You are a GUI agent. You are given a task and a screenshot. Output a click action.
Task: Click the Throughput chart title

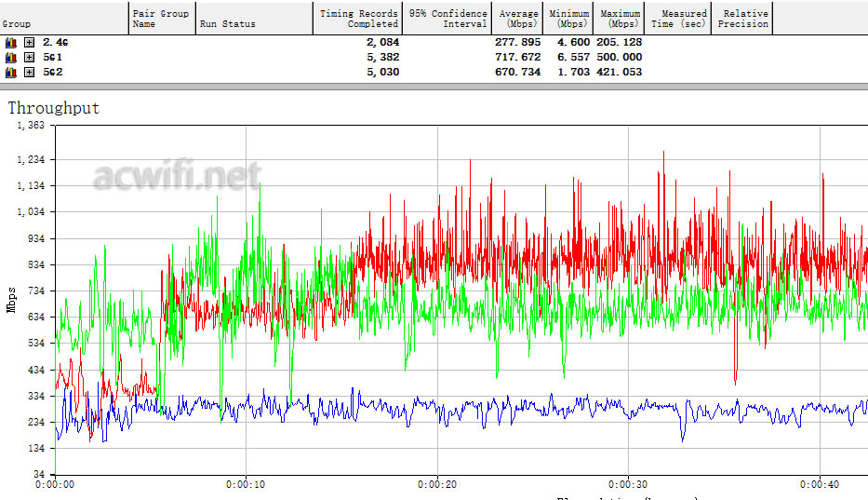[54, 108]
